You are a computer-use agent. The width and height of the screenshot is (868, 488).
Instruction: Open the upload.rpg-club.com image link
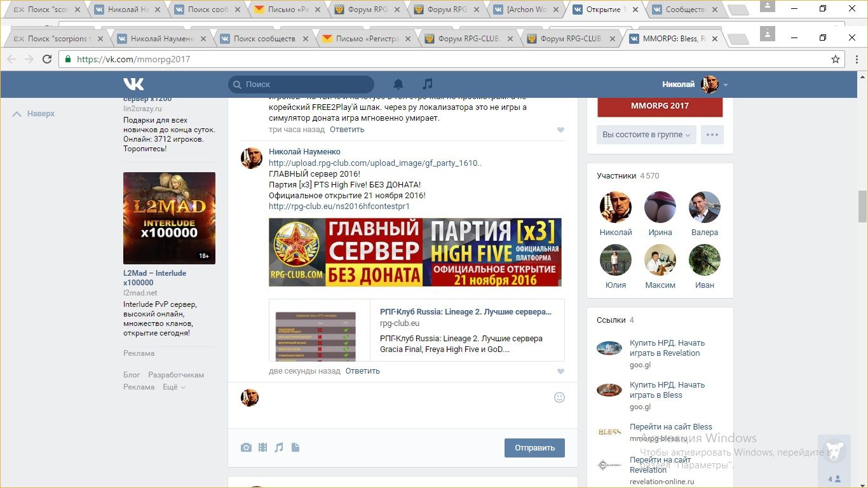click(x=375, y=163)
